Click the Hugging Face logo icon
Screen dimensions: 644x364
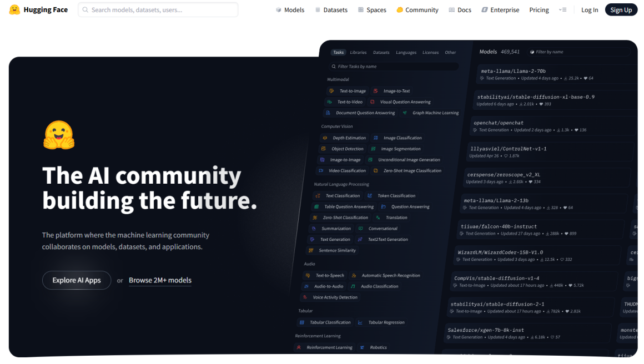[14, 9]
